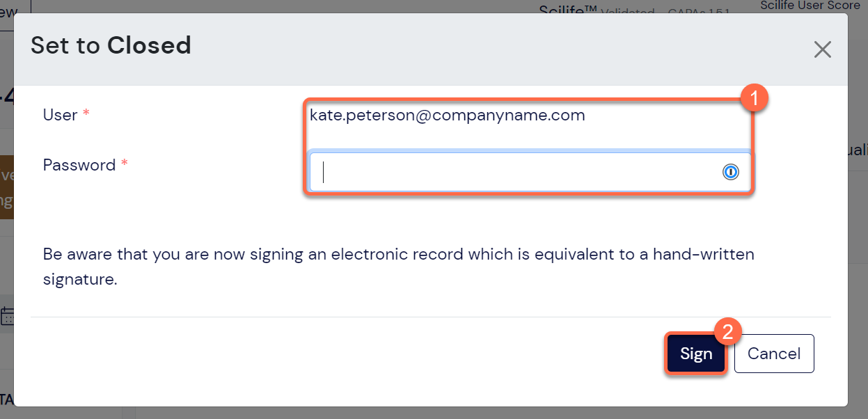
Task: Click the gray dialog header bar
Action: click(x=431, y=49)
